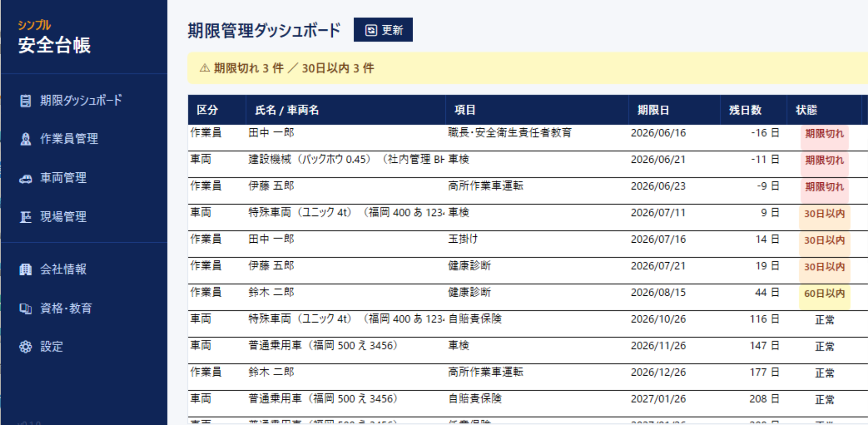
Task: Click the 作業員管理 worker icon
Action: pos(26,139)
